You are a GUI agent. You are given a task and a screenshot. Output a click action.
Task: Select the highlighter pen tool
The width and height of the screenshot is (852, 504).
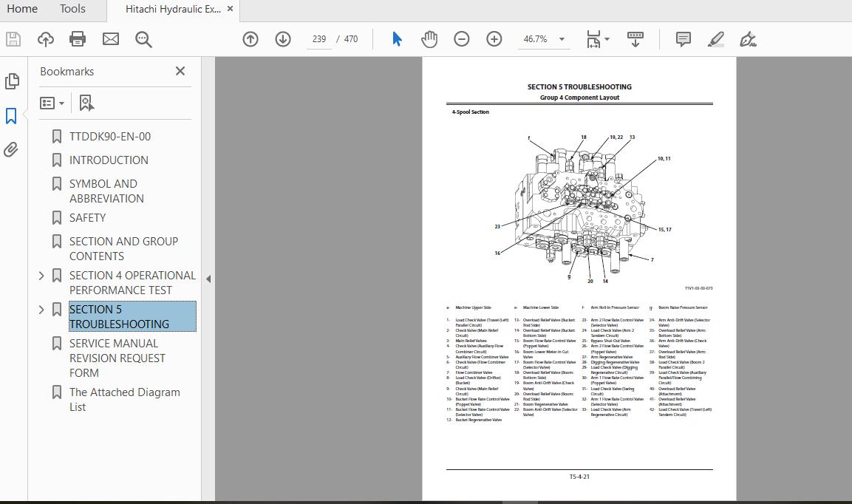click(715, 39)
